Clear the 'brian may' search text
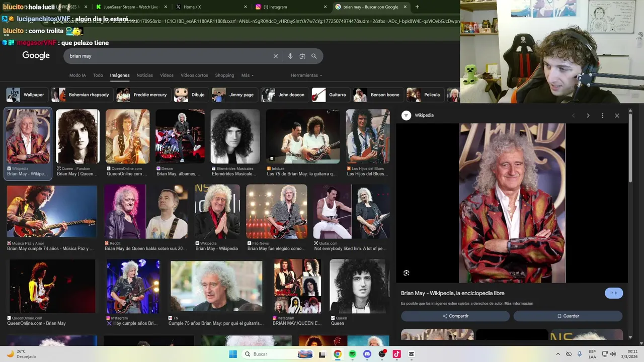 (275, 56)
